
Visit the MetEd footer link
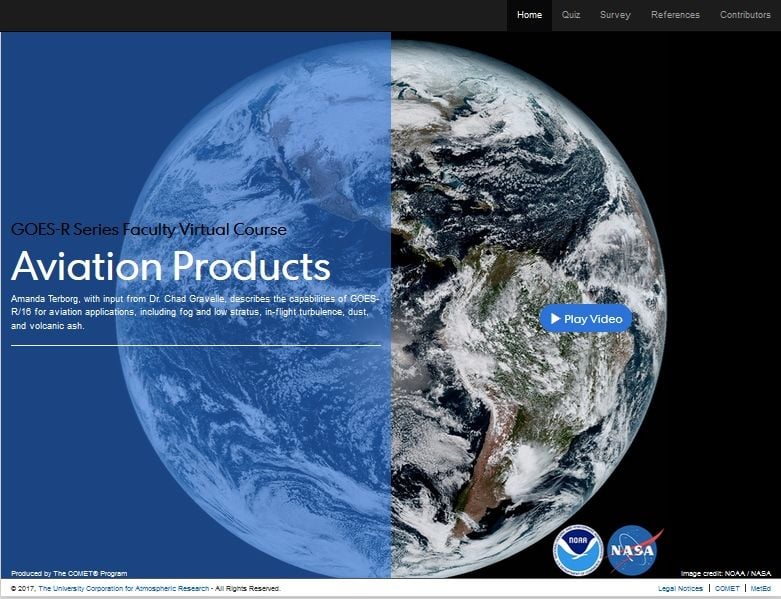pos(761,589)
